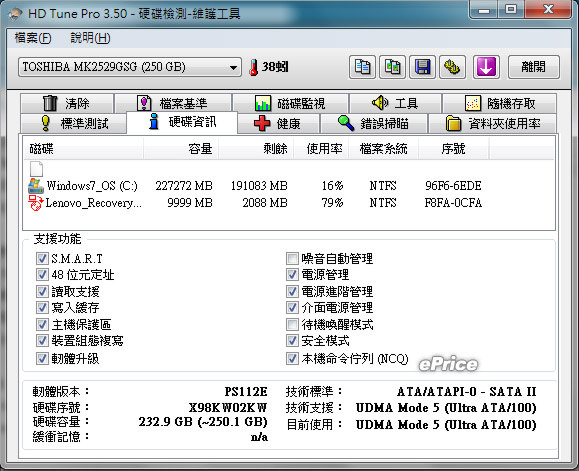Click the 9999 MB capacity value
This screenshot has width=579, height=471.
click(x=190, y=203)
